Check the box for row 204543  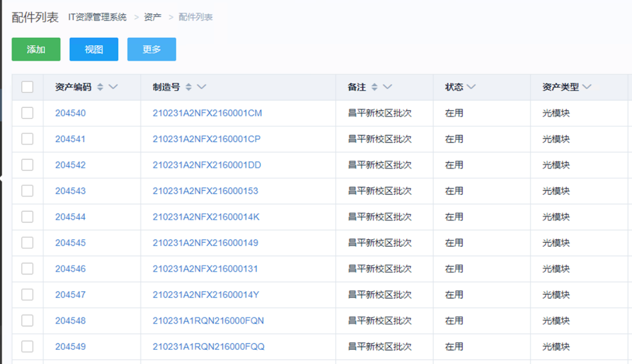pyautogui.click(x=27, y=191)
